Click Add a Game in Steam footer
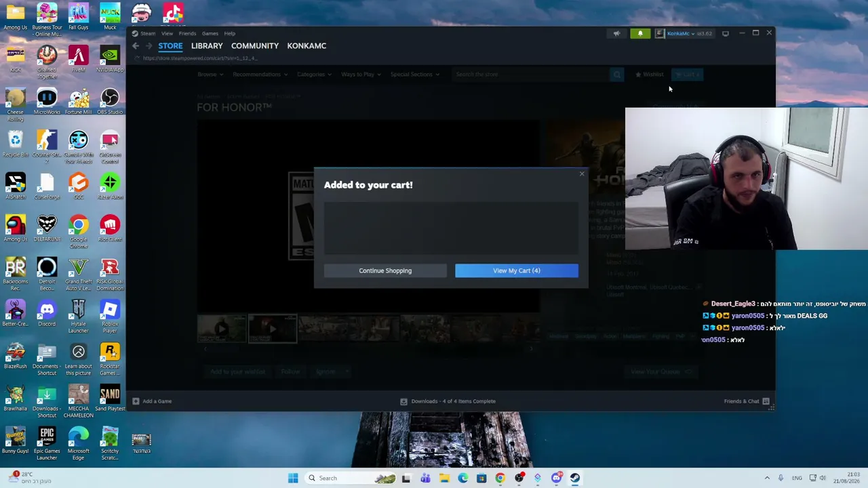This screenshot has height=488, width=868. [153, 401]
